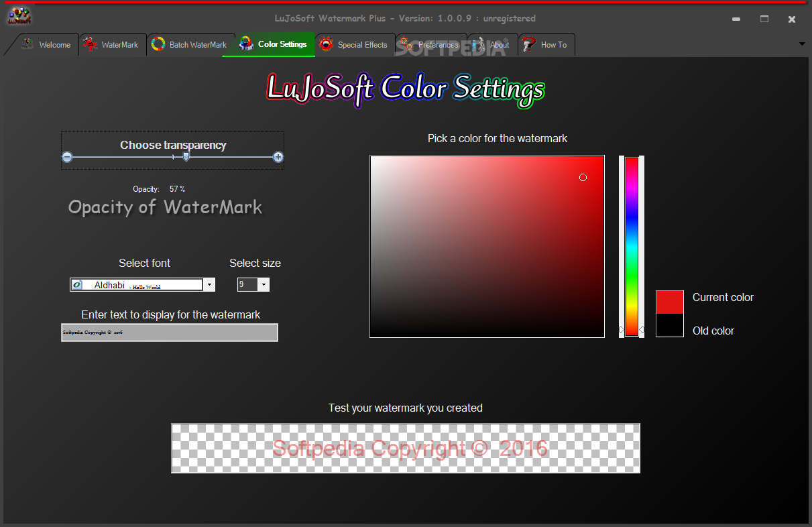Open the Select size dropdown arrow
Image resolution: width=812 pixels, height=527 pixels.
[264, 285]
